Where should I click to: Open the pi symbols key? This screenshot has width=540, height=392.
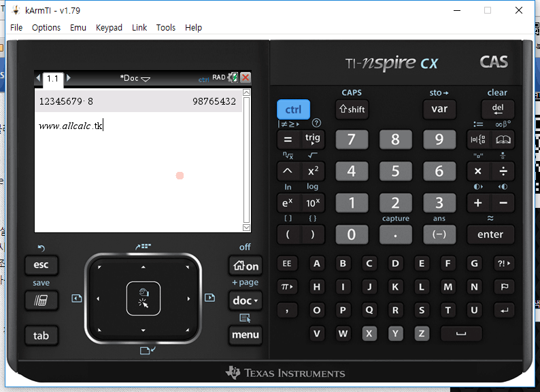pyautogui.click(x=287, y=287)
